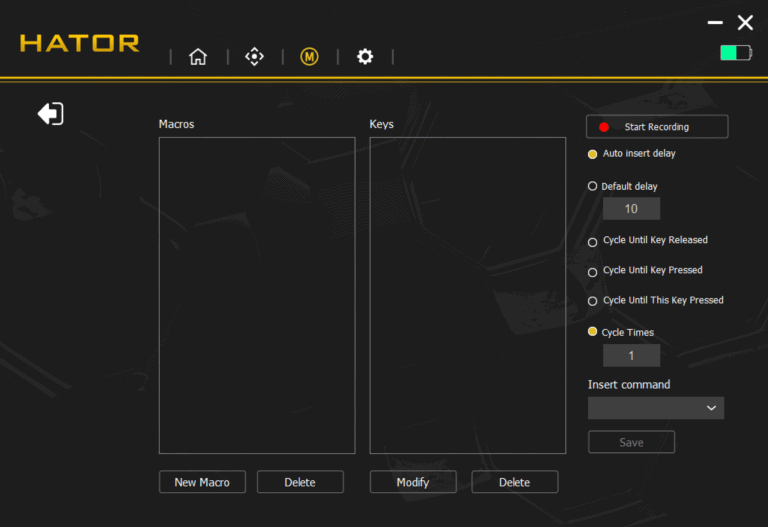Minimize the HATOR window
The width and height of the screenshot is (768, 527).
click(714, 22)
